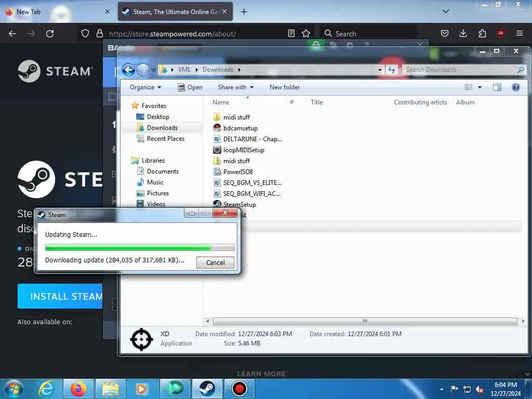Launch Internet Explorer from taskbar
The image size is (532, 399).
46,389
